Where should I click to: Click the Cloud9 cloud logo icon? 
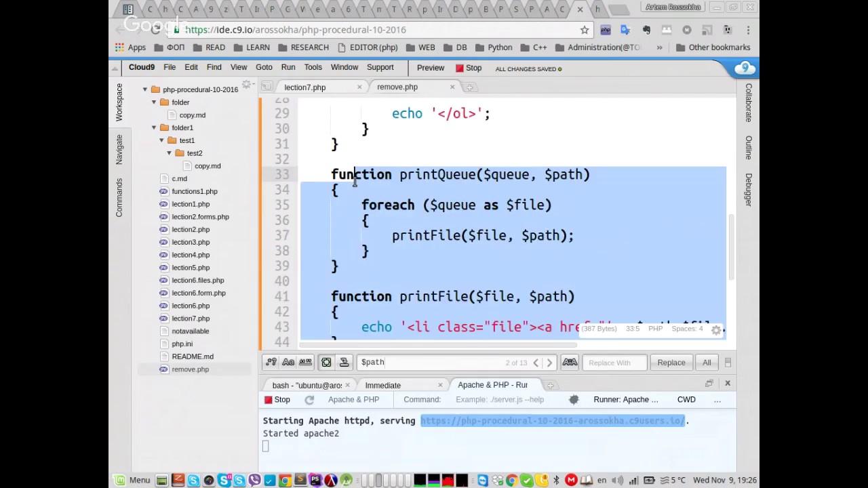745,68
